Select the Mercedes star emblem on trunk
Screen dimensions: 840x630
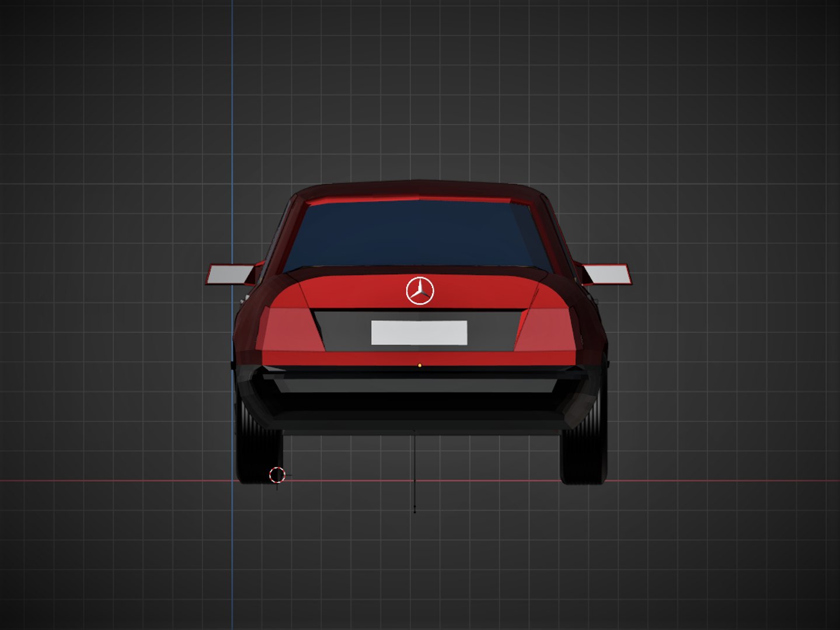tap(420, 290)
